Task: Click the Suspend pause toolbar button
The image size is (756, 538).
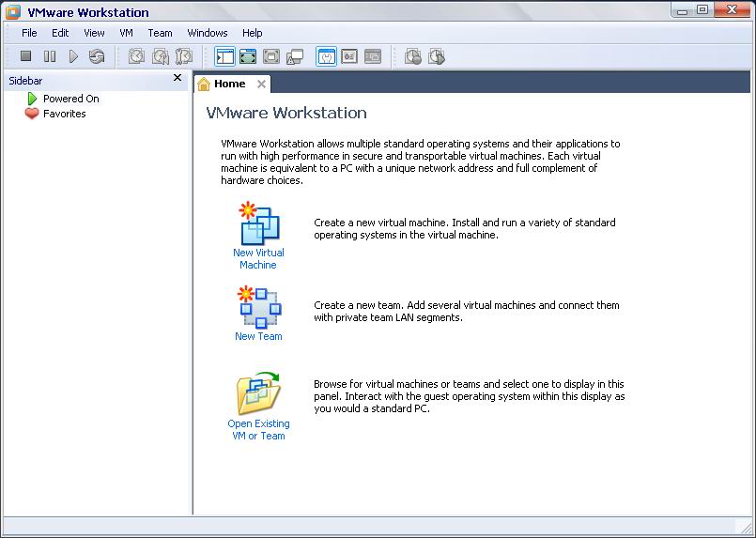Action: [49, 56]
